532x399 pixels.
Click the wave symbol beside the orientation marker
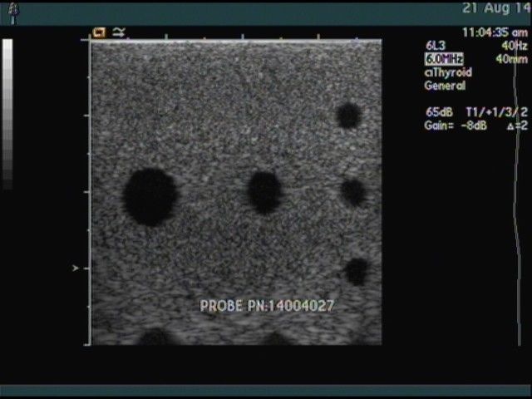tap(119, 32)
